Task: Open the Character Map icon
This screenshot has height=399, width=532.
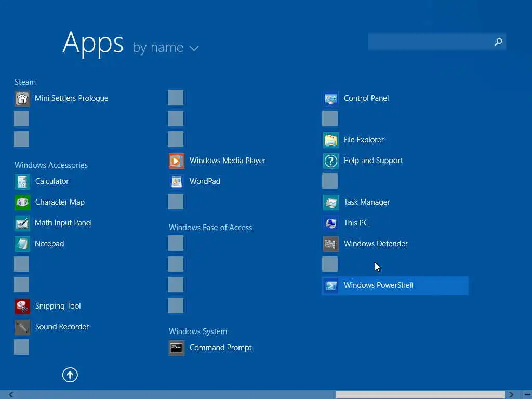Action: [22, 202]
